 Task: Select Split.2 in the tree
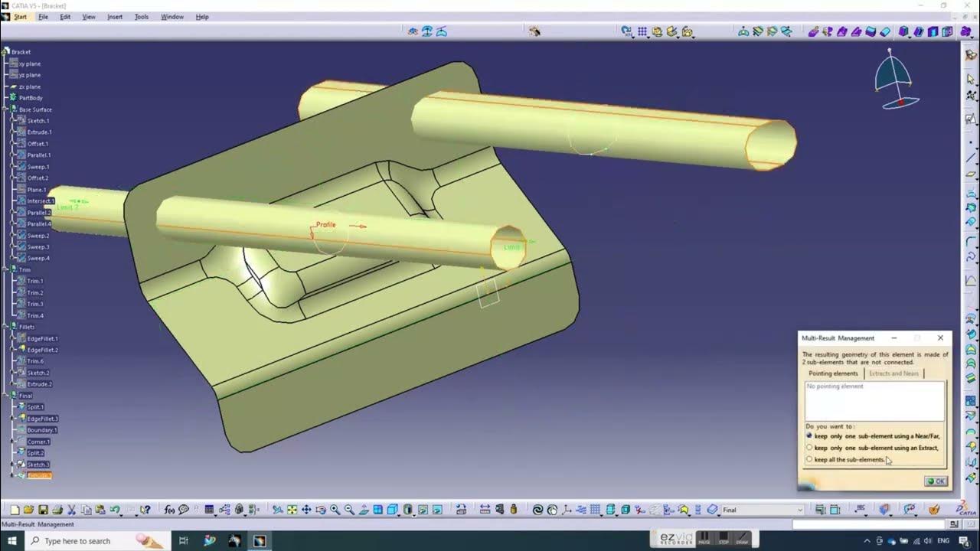[x=36, y=453]
